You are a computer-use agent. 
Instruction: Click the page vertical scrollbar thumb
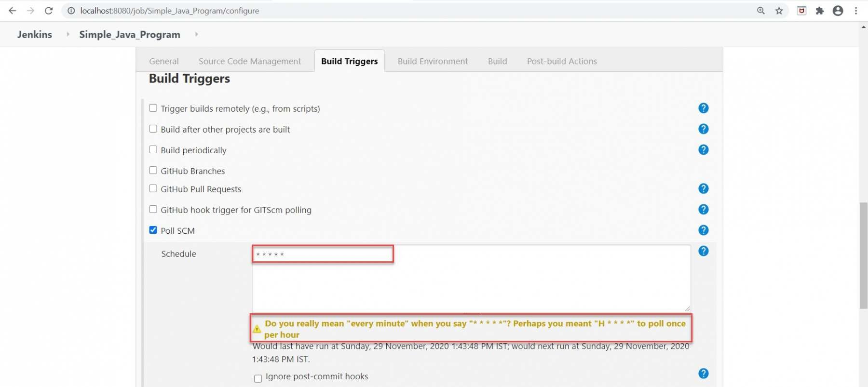[x=863, y=255]
